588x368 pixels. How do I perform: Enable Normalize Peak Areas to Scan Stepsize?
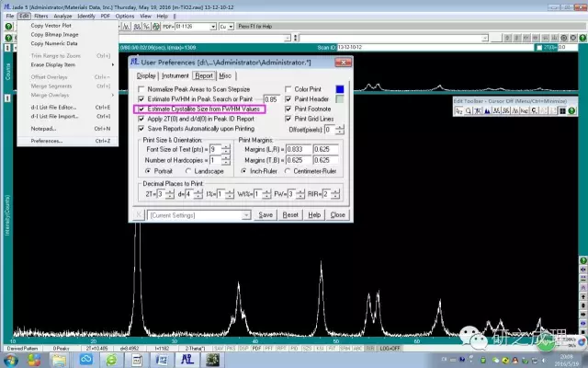point(141,89)
